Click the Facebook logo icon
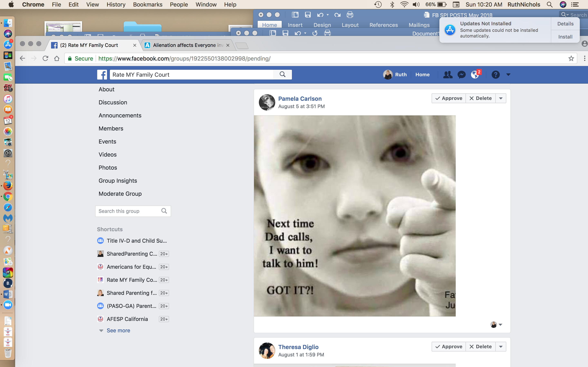588x367 pixels. click(x=102, y=74)
